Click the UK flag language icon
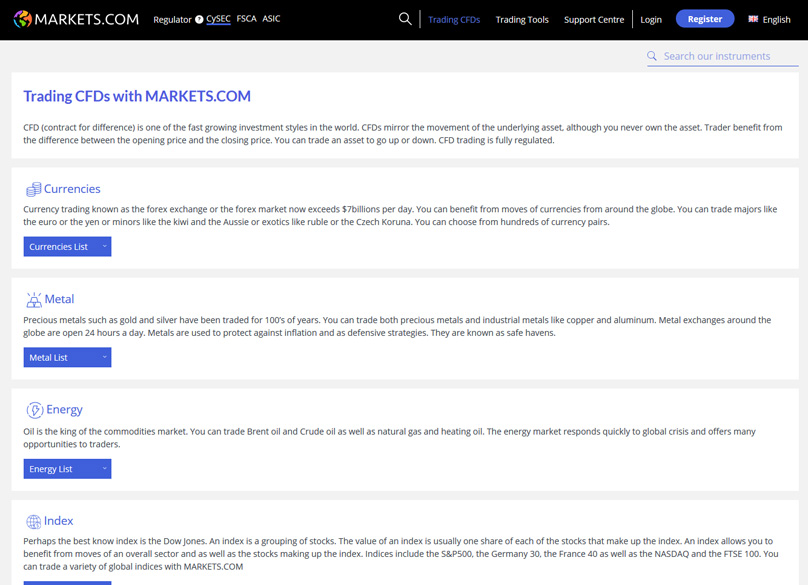The image size is (808, 585). [753, 19]
